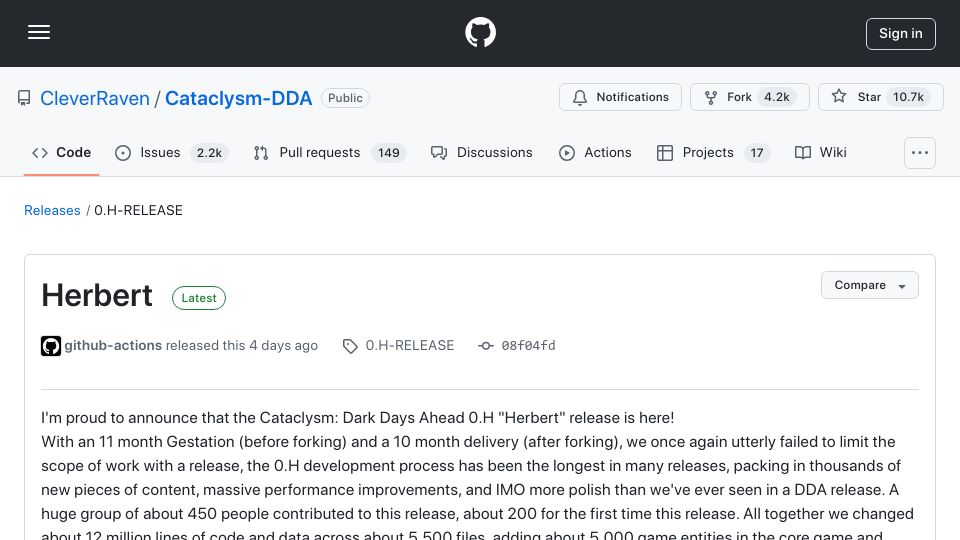Expand the Compare dropdown
This screenshot has height=540, width=960.
click(869, 285)
